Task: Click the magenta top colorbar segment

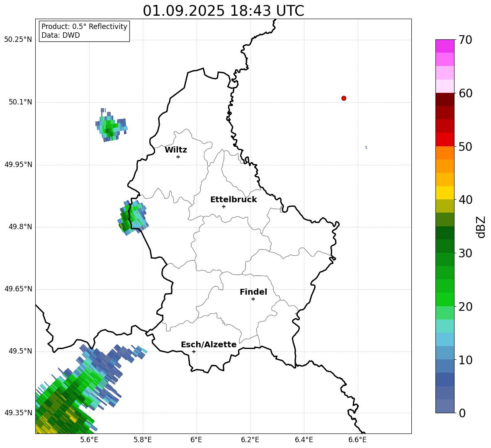Action: (445, 46)
